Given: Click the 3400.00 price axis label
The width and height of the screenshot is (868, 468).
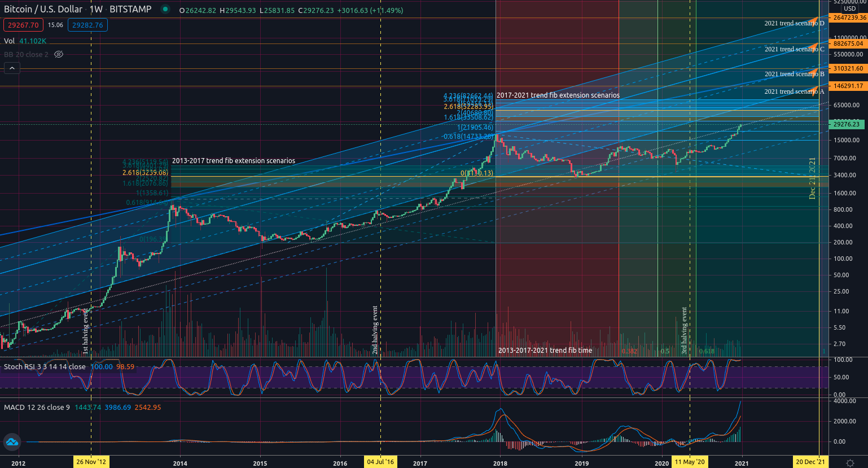Looking at the screenshot, I should (845, 175).
